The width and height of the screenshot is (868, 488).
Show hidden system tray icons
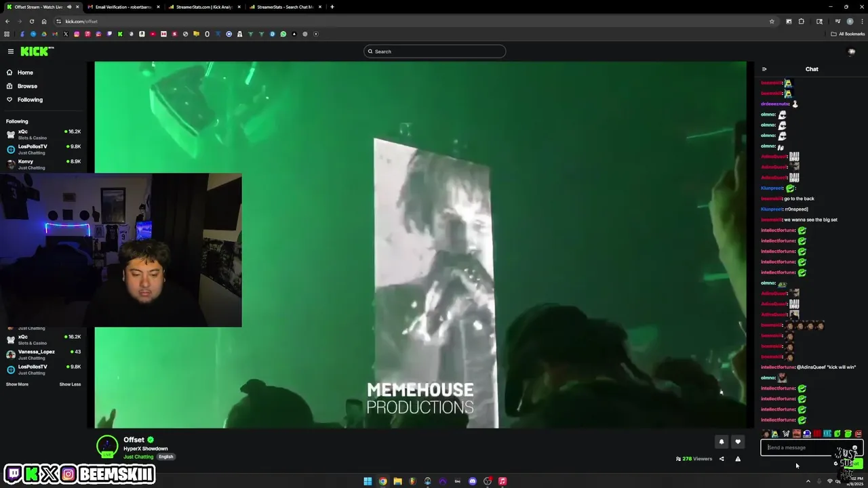click(x=808, y=481)
